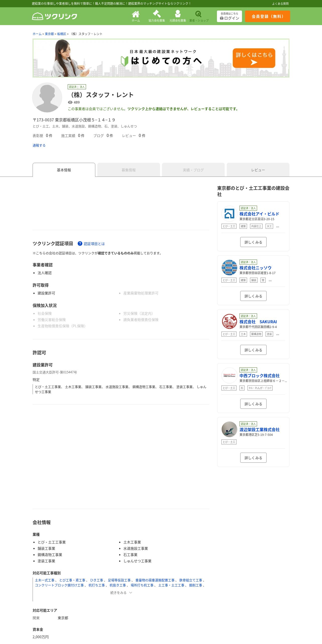Click 株式会社ニッソウ logo icon
The image size is (322, 644).
pos(229,268)
